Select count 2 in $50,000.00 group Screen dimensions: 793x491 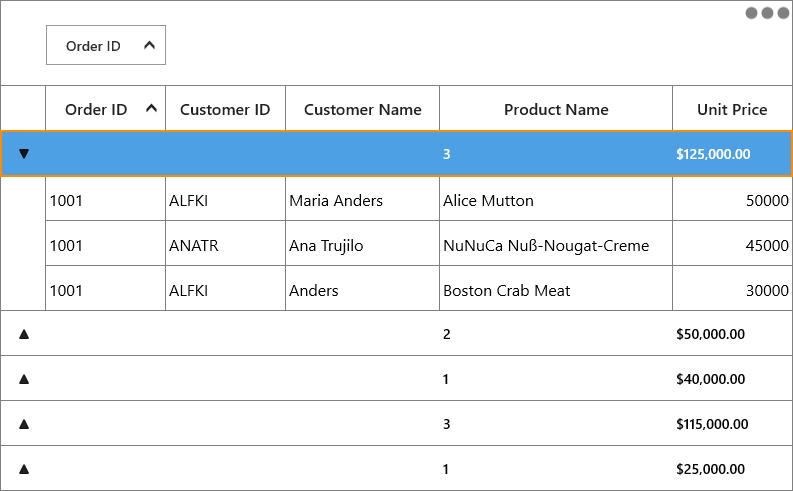pos(447,334)
